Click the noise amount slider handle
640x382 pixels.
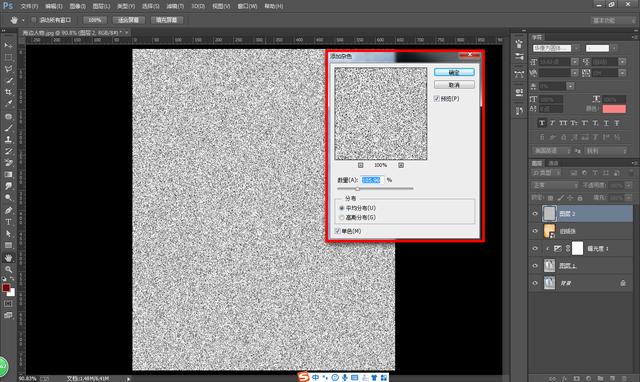pyautogui.click(x=358, y=189)
